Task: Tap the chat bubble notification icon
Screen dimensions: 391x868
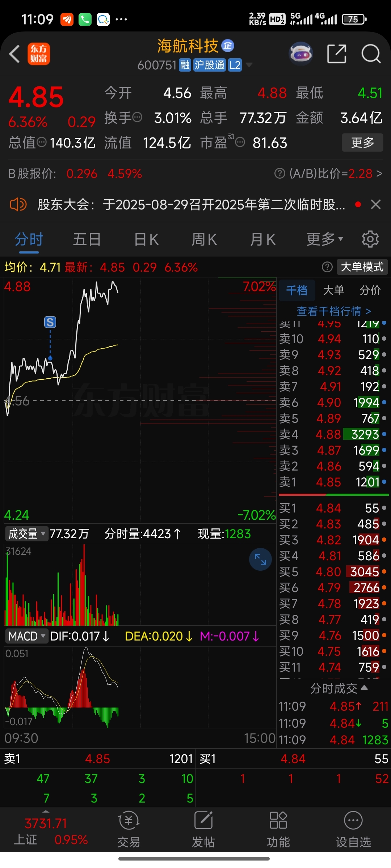Action: click(103, 19)
